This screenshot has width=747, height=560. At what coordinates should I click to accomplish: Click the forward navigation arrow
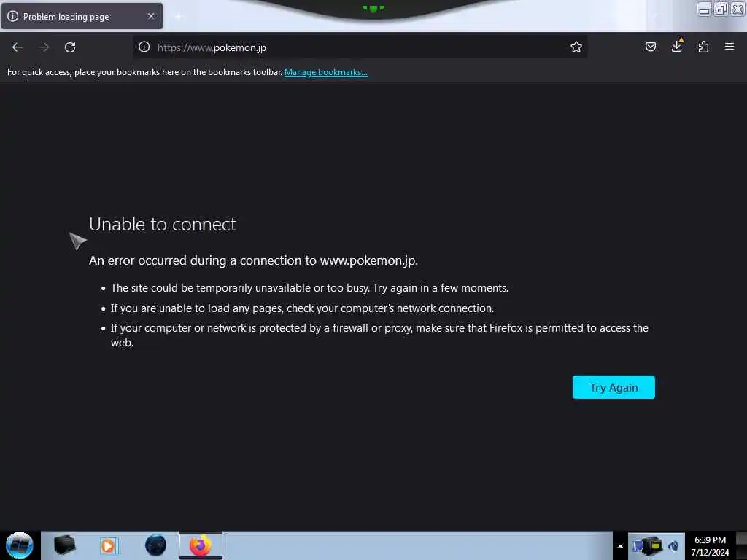(x=44, y=47)
